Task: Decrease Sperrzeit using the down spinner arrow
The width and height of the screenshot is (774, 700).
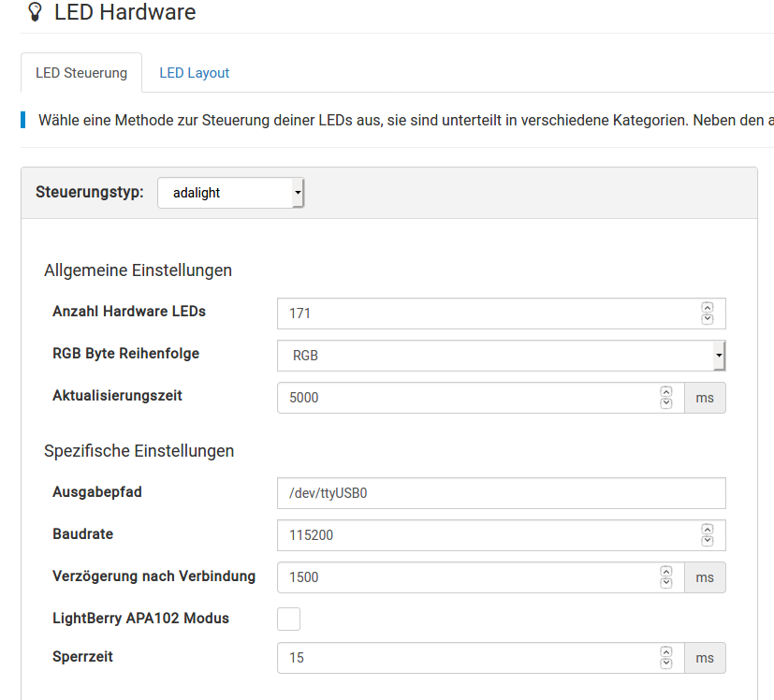Action: 666,664
